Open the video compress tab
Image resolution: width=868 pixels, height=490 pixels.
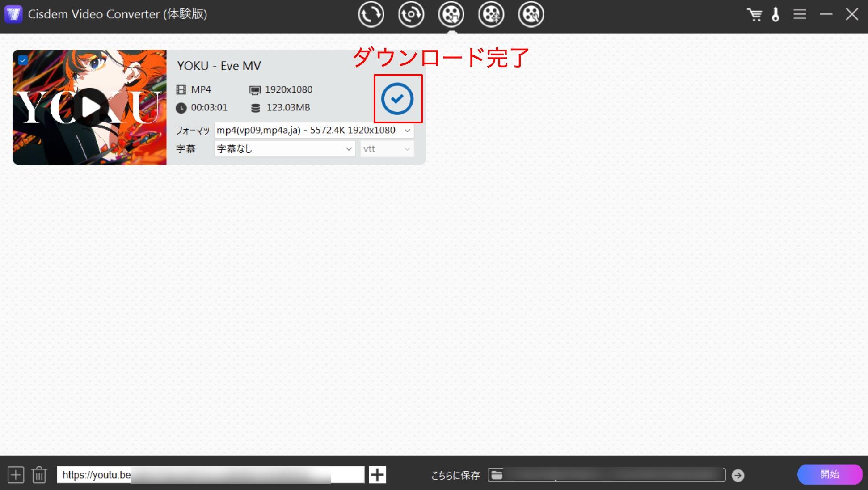click(x=491, y=15)
